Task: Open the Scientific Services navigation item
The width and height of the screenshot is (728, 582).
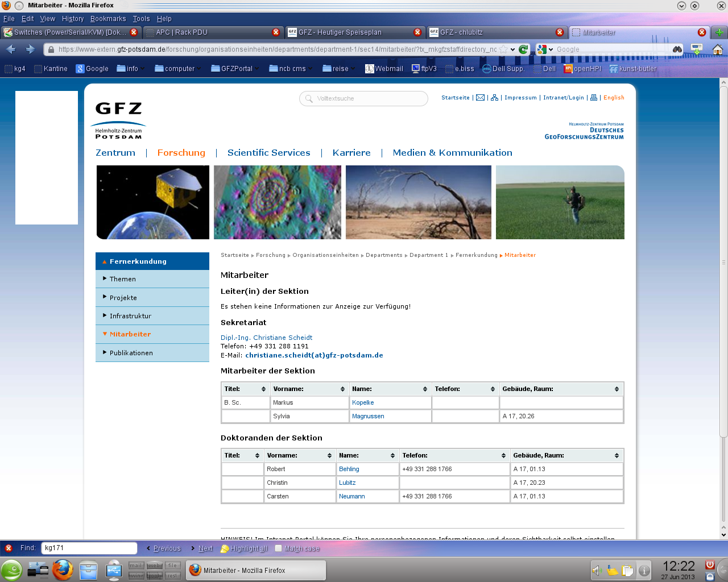Action: click(x=269, y=153)
